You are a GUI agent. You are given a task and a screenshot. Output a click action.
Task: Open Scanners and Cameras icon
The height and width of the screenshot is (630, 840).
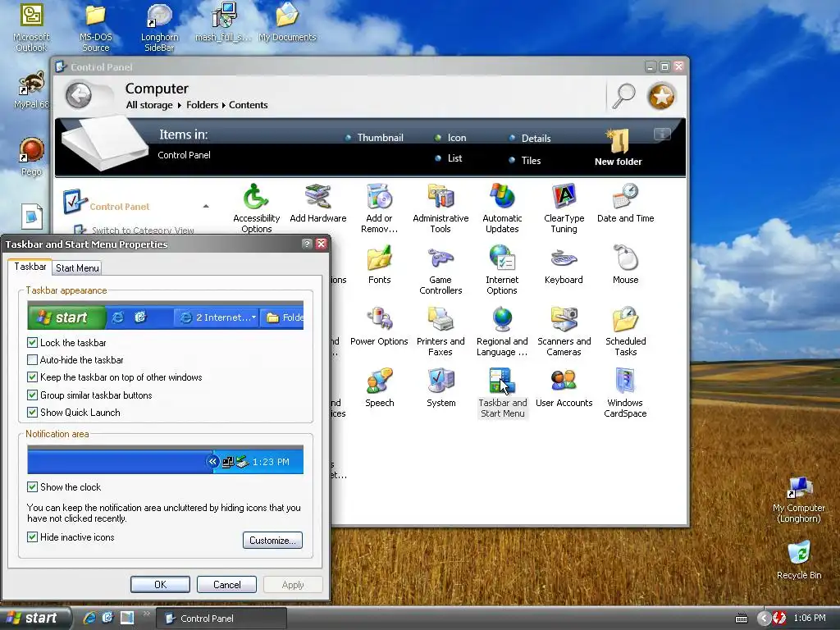564,331
